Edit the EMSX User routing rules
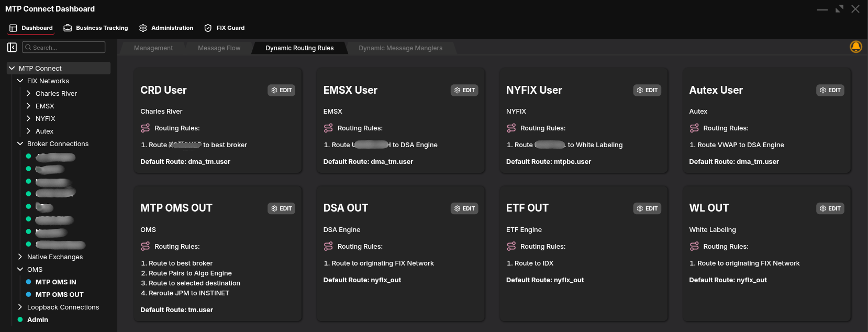The image size is (868, 332). click(x=464, y=90)
